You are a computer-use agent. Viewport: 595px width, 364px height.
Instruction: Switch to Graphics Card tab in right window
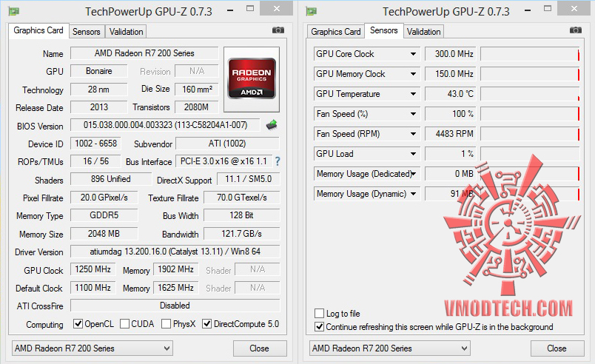click(x=335, y=32)
